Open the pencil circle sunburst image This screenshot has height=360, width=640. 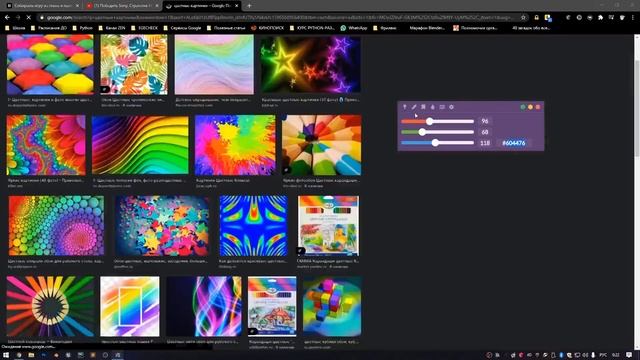(50, 306)
